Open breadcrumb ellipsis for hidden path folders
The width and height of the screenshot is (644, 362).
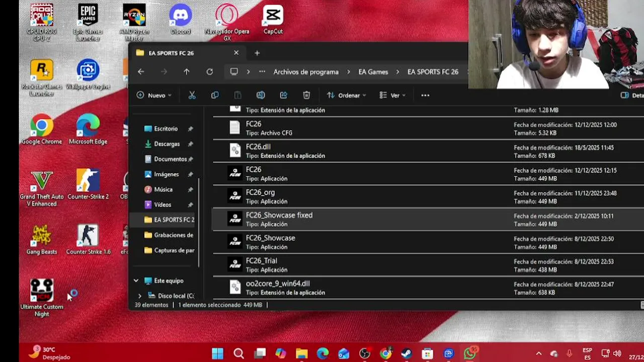[x=262, y=72]
